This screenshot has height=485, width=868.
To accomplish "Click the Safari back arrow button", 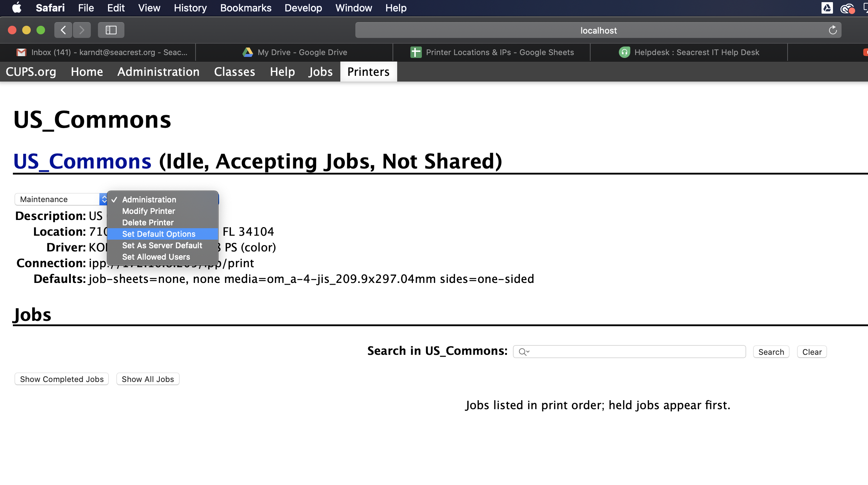I will [63, 30].
